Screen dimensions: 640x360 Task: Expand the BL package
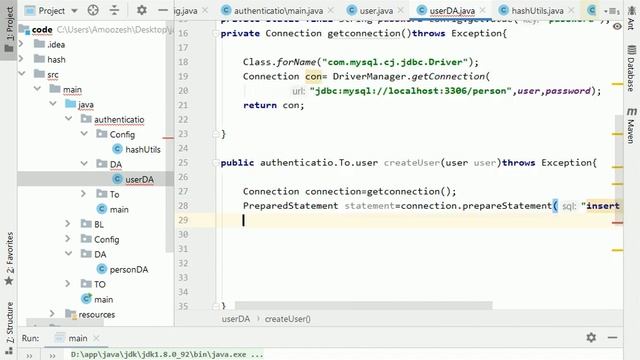click(68, 223)
